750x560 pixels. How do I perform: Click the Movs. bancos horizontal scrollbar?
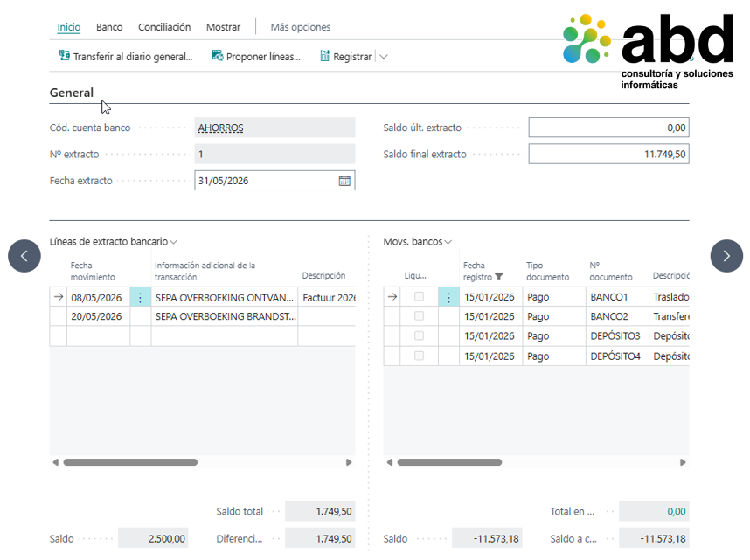click(x=449, y=462)
